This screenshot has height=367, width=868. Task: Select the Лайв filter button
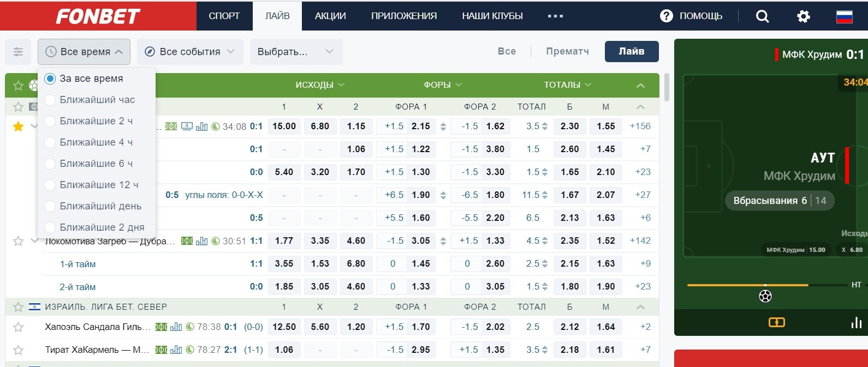click(x=632, y=51)
